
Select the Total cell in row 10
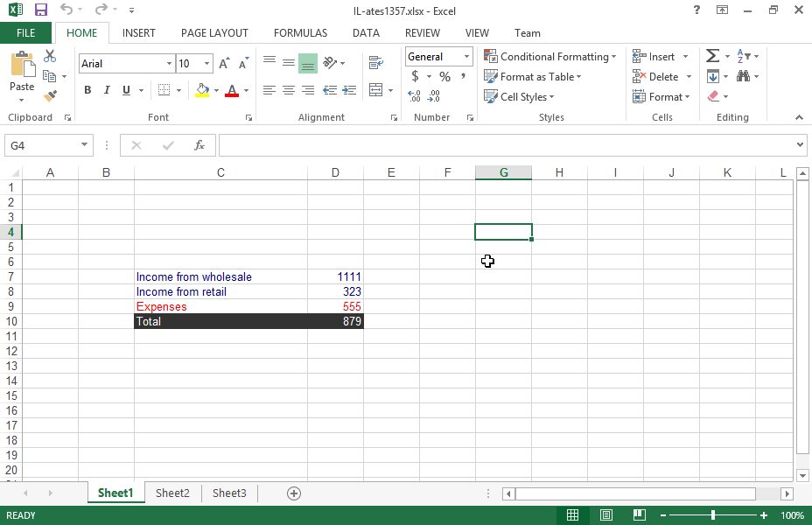(220, 322)
